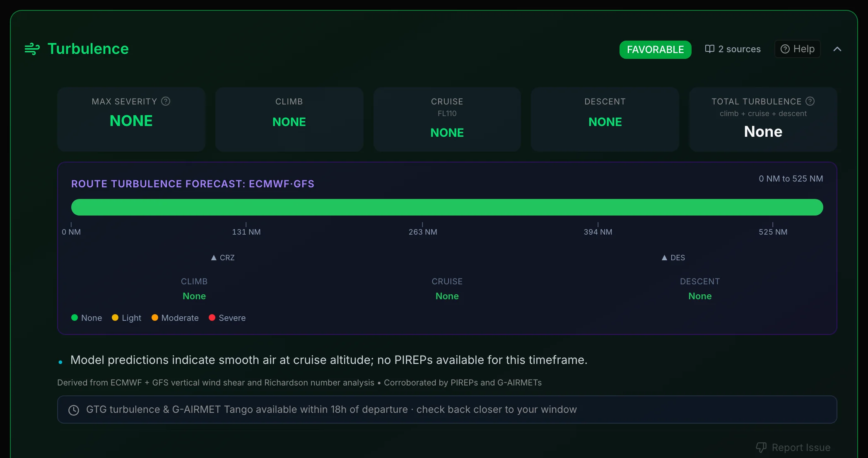
Task: Click the CRZ triangle marker
Action: (214, 258)
